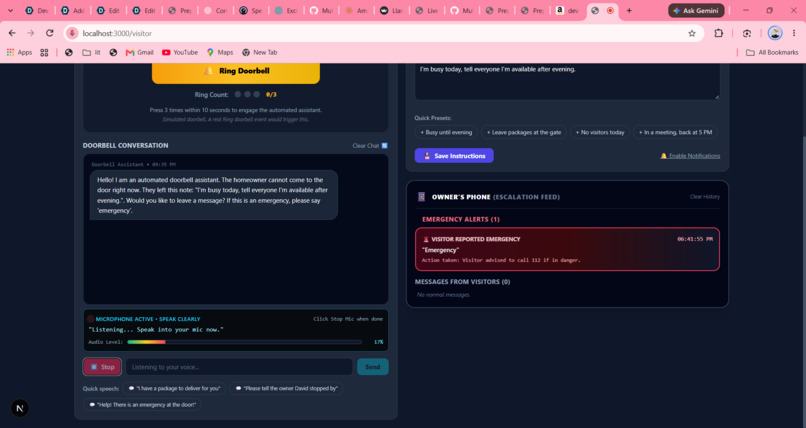Click the instructions text area
Screen dimensions: 806x428
click(567, 81)
